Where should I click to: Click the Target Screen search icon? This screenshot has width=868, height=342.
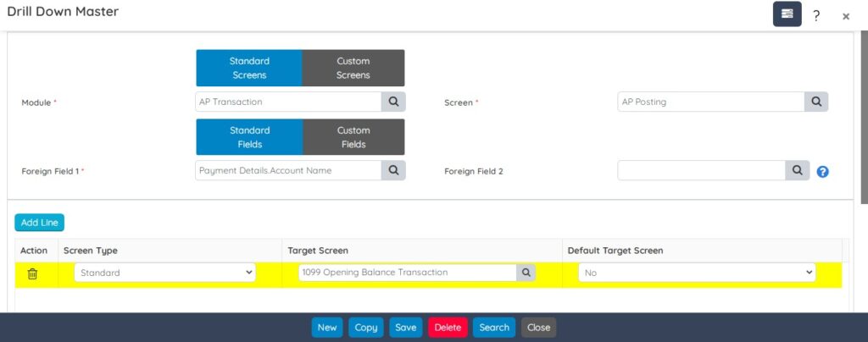tap(526, 273)
